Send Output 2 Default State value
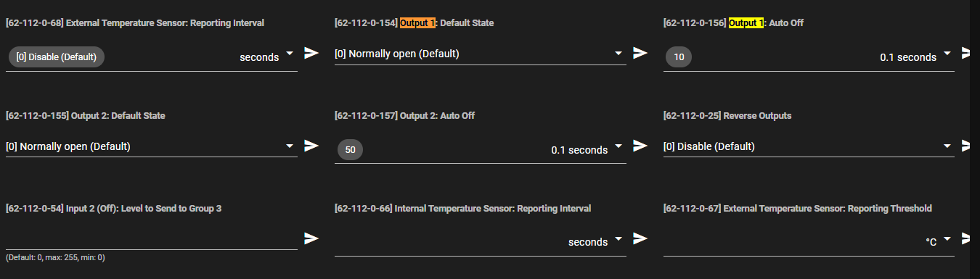This screenshot has width=980, height=279. [x=311, y=146]
